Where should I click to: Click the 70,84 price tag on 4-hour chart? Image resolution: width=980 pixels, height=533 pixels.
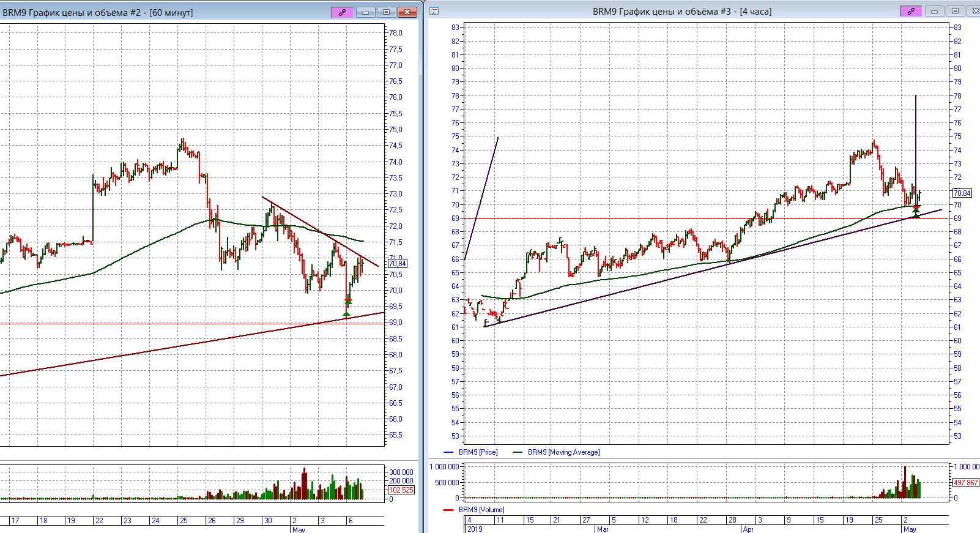coord(962,193)
